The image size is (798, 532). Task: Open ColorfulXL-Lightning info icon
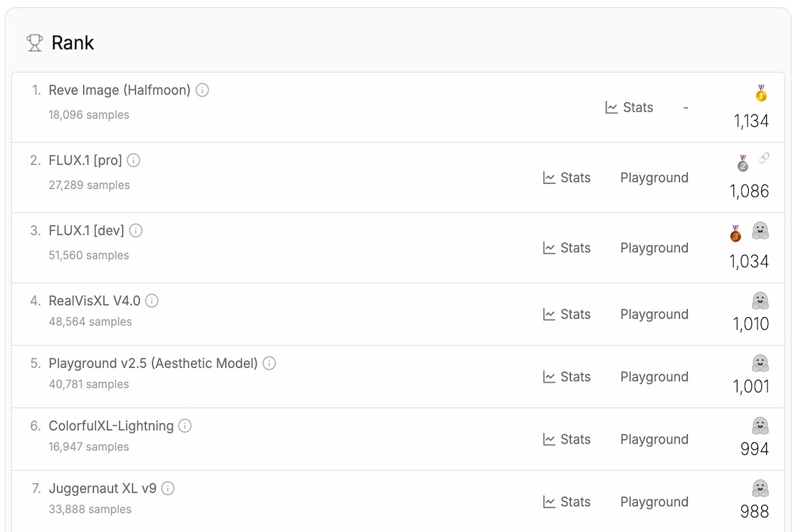pyautogui.click(x=185, y=426)
